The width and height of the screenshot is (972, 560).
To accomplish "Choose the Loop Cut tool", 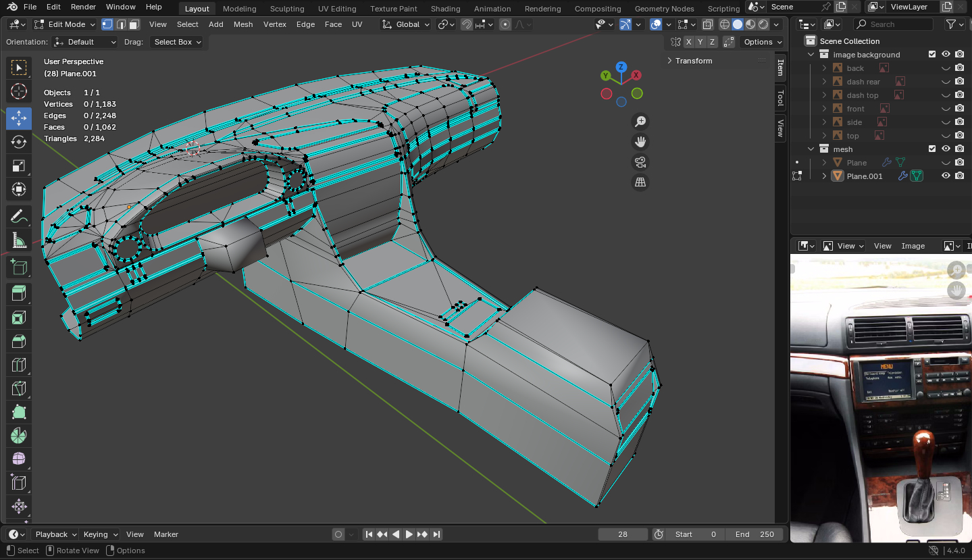I will click(x=19, y=365).
